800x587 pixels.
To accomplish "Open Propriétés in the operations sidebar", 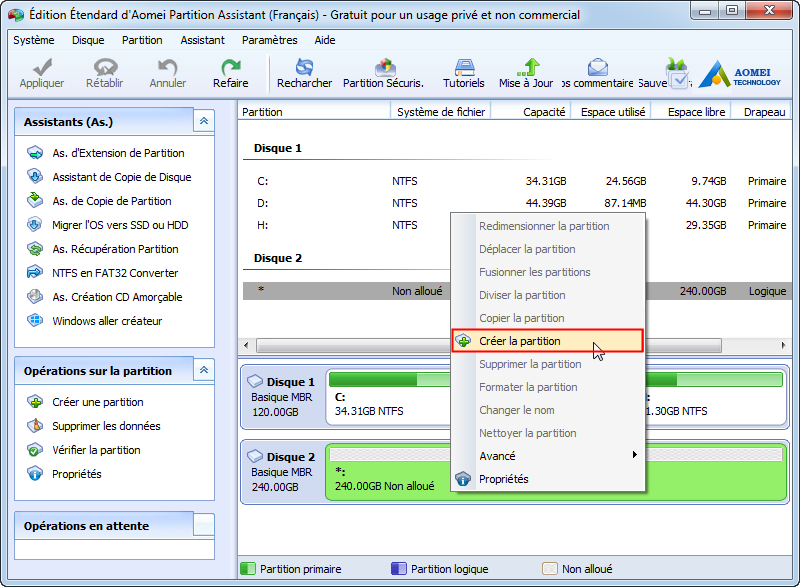I will click(x=77, y=474).
